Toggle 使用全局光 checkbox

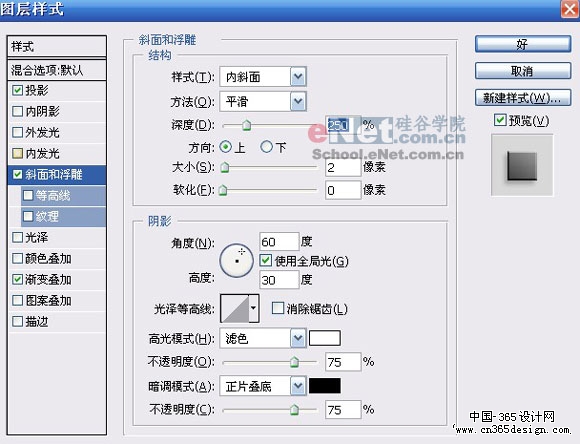(x=265, y=260)
